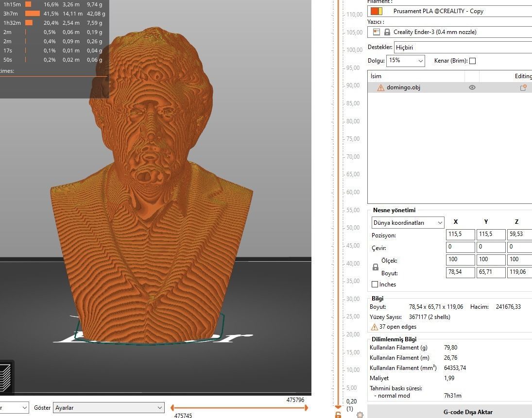Click the Hacim value 241676,33
532x418 pixels.
coord(508,307)
